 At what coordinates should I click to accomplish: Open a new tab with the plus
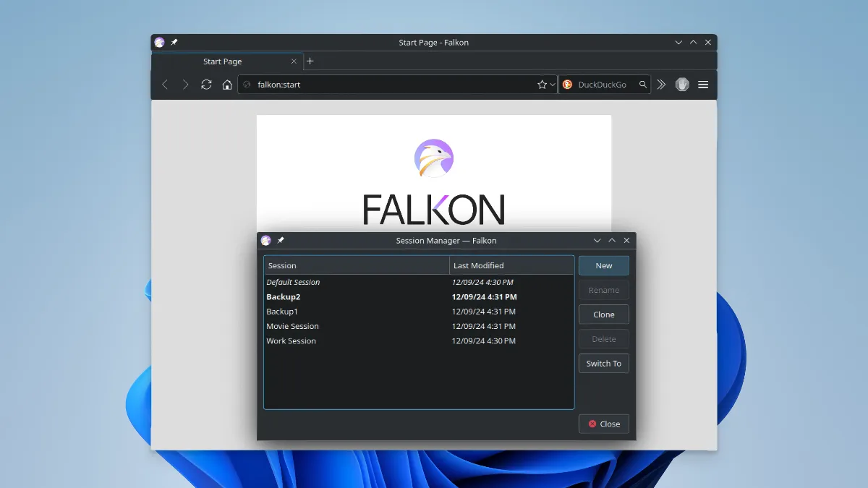pos(310,61)
